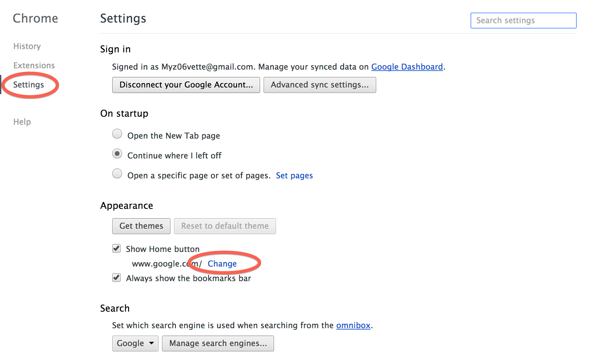Image resolution: width=592 pixels, height=364 pixels.
Task: Choose Continue where I left off
Action: (x=117, y=154)
